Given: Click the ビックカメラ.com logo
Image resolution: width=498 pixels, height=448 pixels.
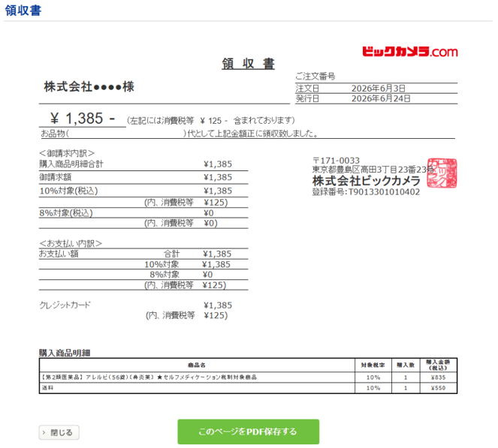Looking at the screenshot, I should pyautogui.click(x=409, y=52).
